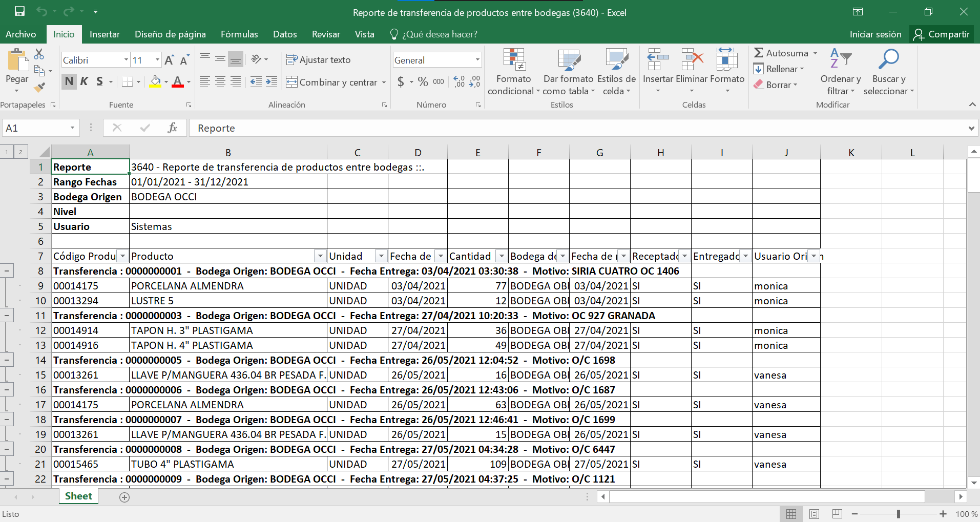Switch to the Fórmulas tab
Screen dimensions: 980x522
click(x=239, y=34)
